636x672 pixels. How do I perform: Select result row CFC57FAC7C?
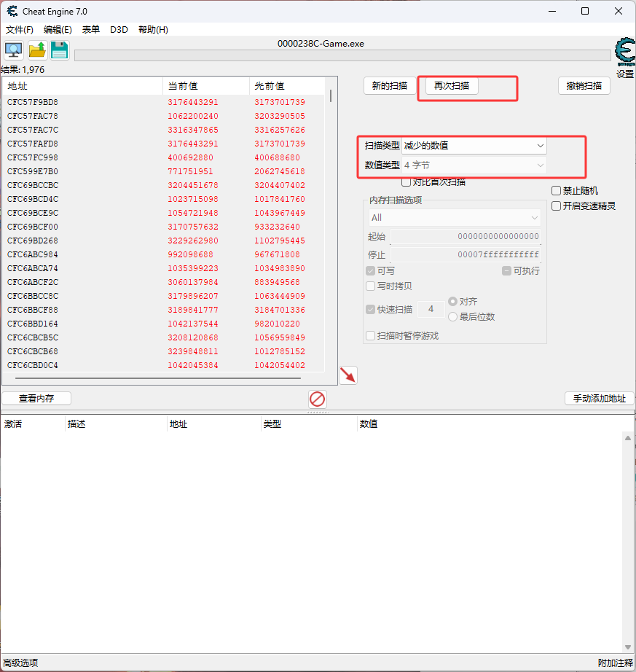tap(164, 130)
